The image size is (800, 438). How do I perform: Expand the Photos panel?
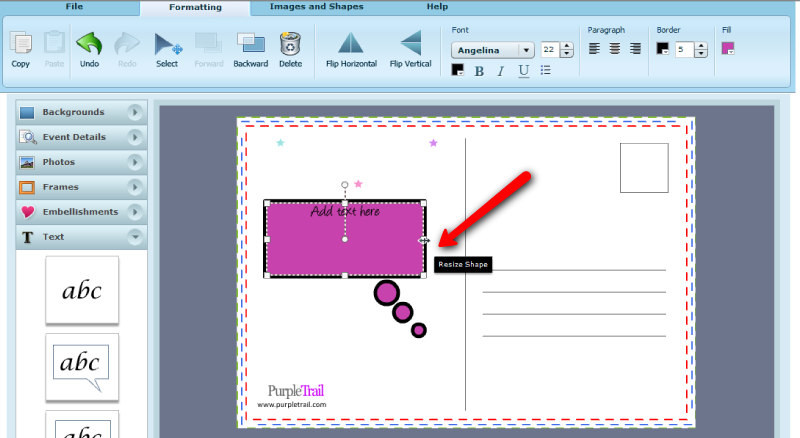pos(82,162)
